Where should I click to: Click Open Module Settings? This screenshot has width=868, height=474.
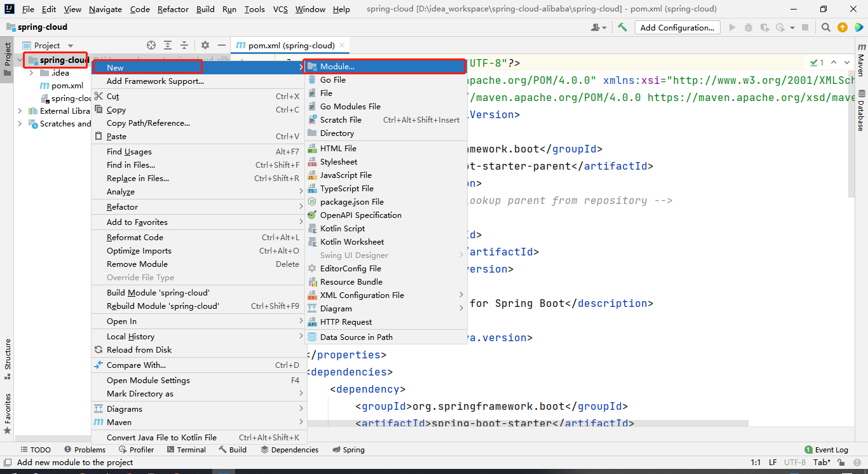pyautogui.click(x=198, y=380)
